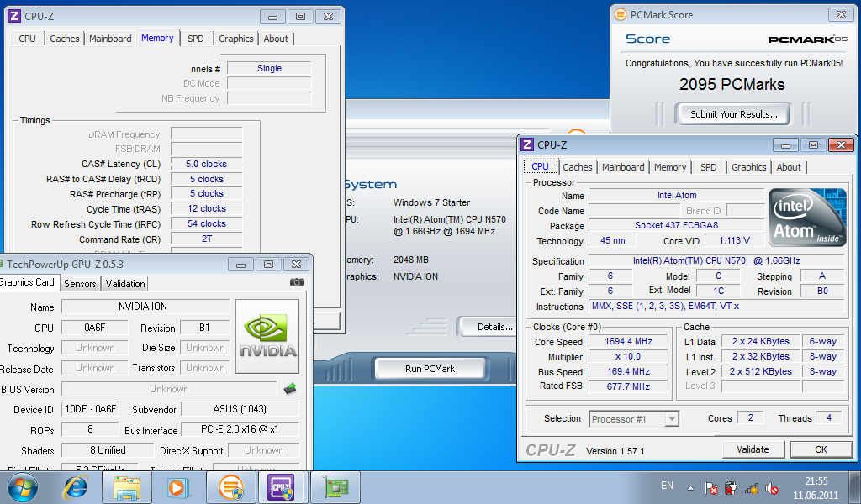The width and height of the screenshot is (861, 504).
Task: Click the Z icon in front CPU-Z title bar
Action: [x=527, y=144]
